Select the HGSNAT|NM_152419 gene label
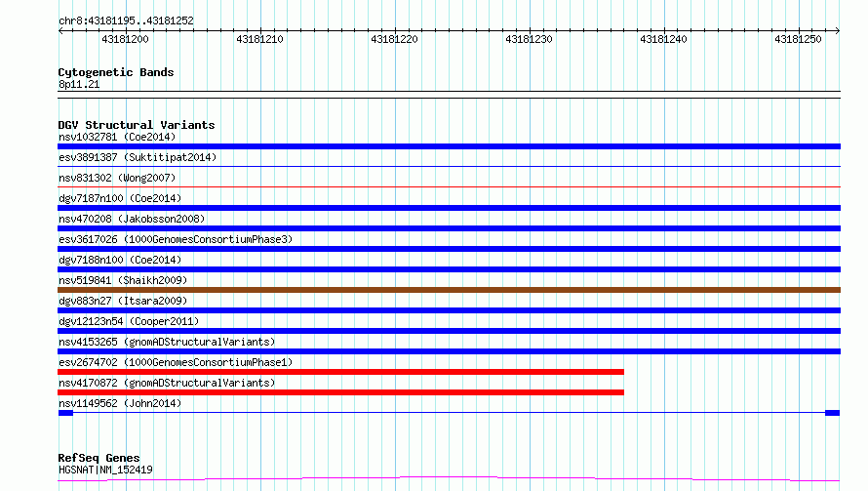 pos(105,470)
